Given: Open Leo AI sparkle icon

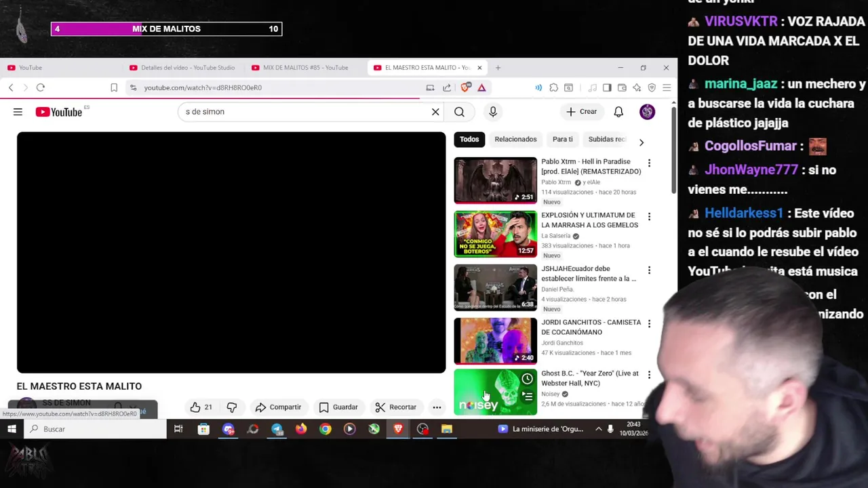Looking at the screenshot, I should pyautogui.click(x=637, y=87).
